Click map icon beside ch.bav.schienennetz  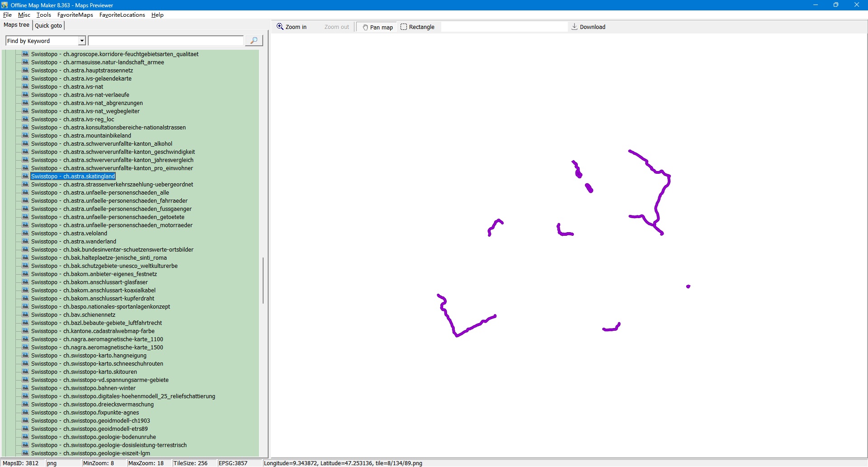point(26,315)
